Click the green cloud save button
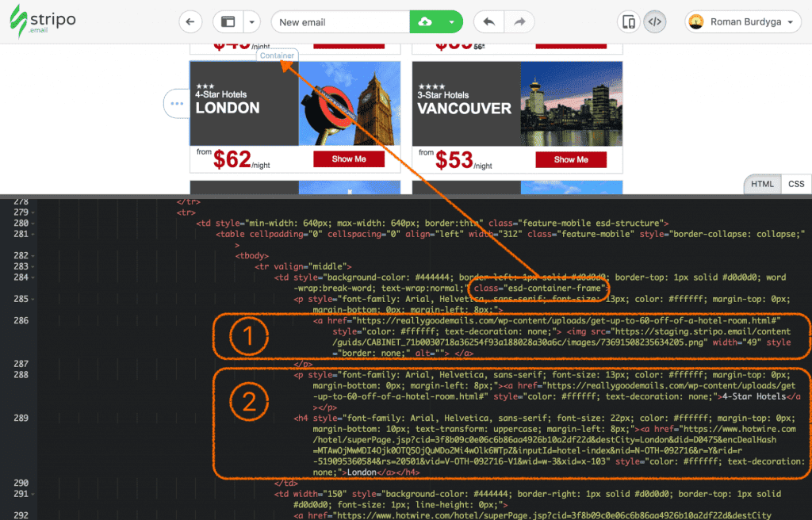This screenshot has width=812, height=520. click(425, 22)
